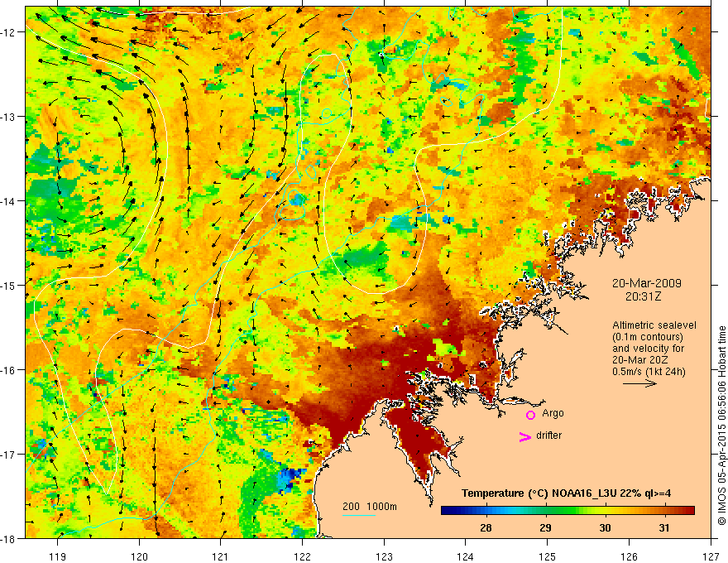Select the date text 20-Mar-2009
Viewport: 728px width, 563px height.
pos(647,283)
